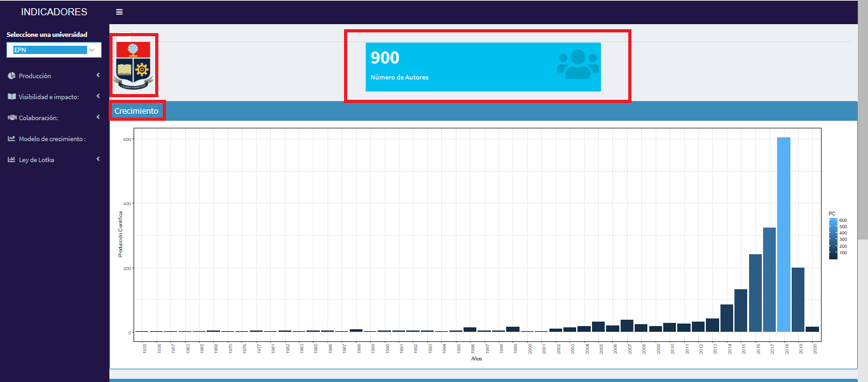The width and height of the screenshot is (868, 382).
Task: Click the page's vertical scrollbar
Action: [862, 127]
